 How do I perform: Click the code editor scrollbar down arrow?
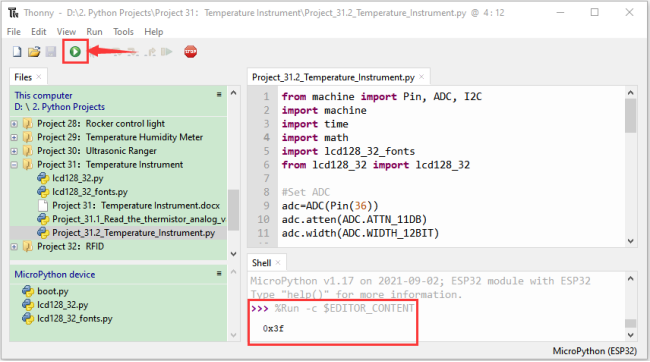pyautogui.click(x=631, y=241)
